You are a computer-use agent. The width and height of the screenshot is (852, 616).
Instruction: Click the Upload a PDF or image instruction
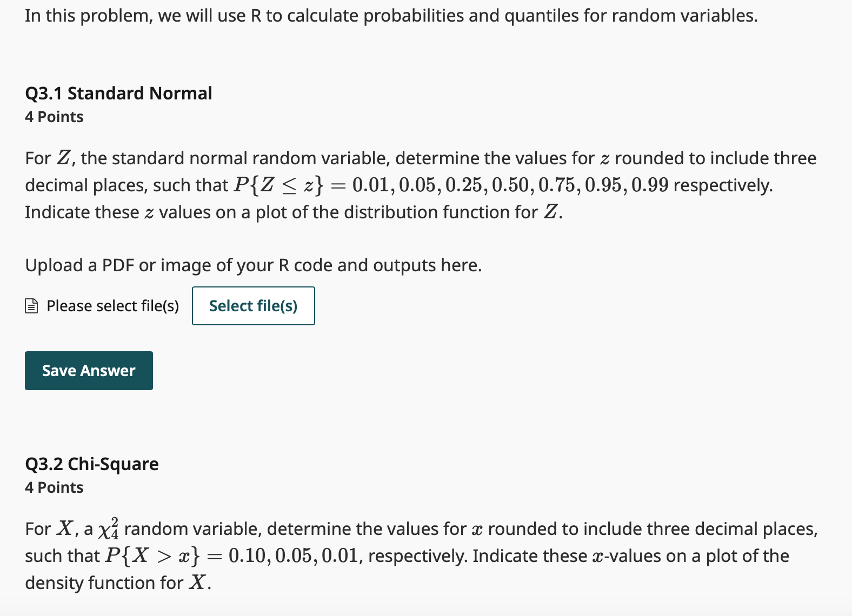tap(253, 265)
